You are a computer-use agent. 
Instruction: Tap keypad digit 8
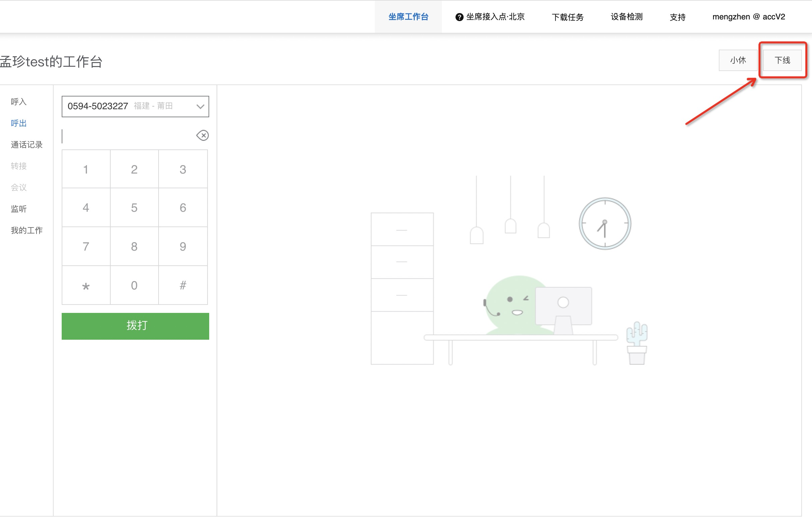click(134, 247)
